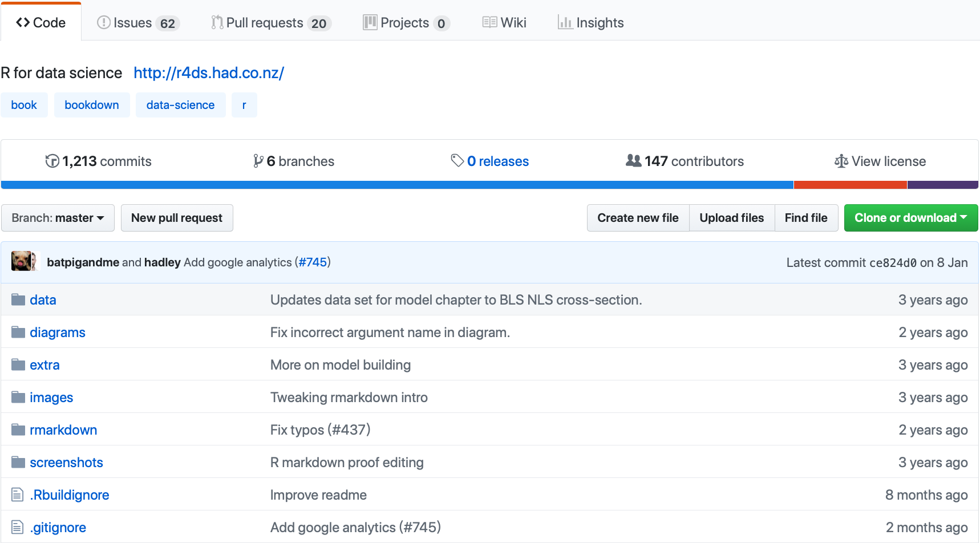
Task: Click the batpigandme avatar image
Action: 22,262
